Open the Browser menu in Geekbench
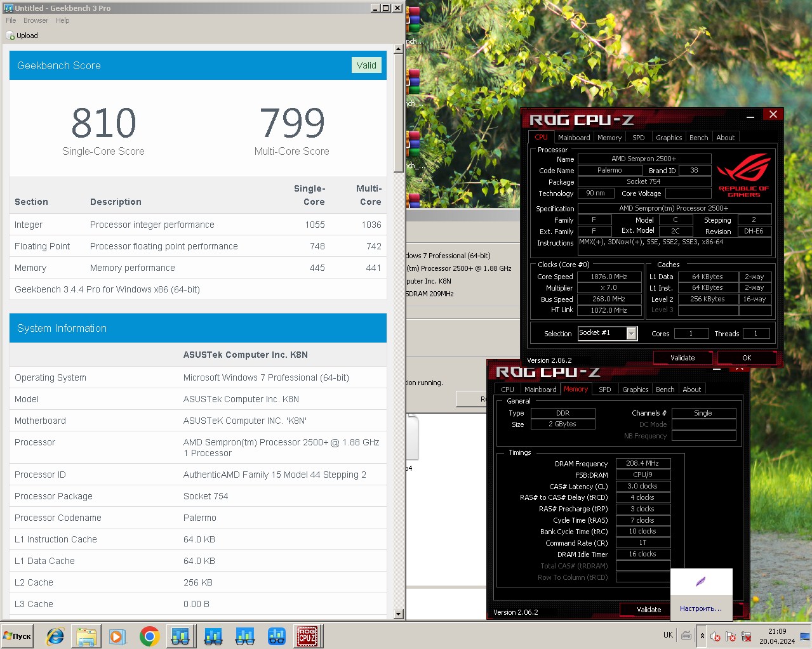The image size is (812, 649). [36, 20]
